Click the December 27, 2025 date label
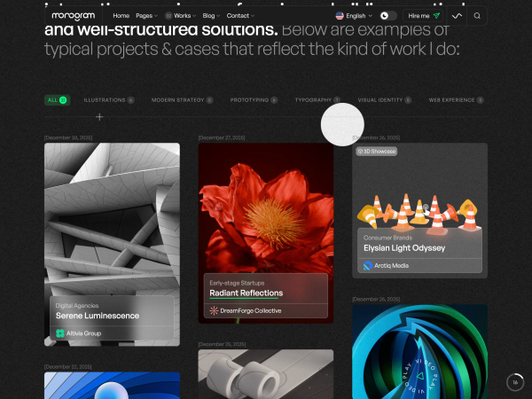 (x=222, y=137)
